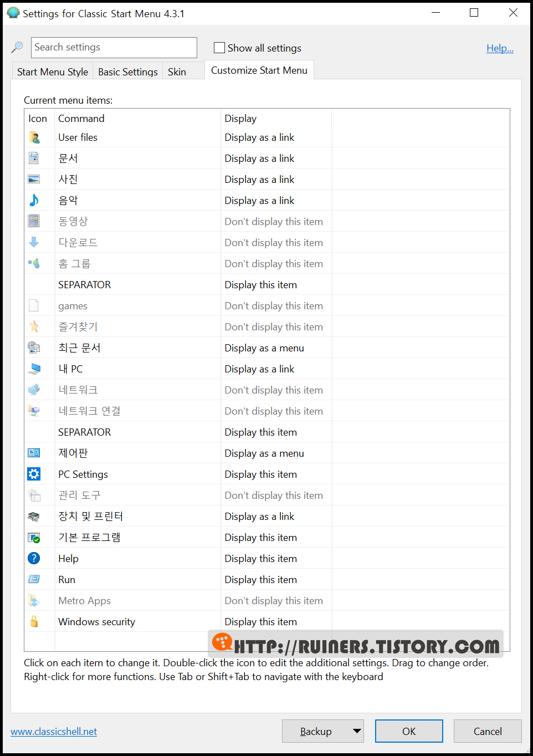The width and height of the screenshot is (533, 756).
Task: Click the 내 PC computer icon
Action: click(34, 369)
